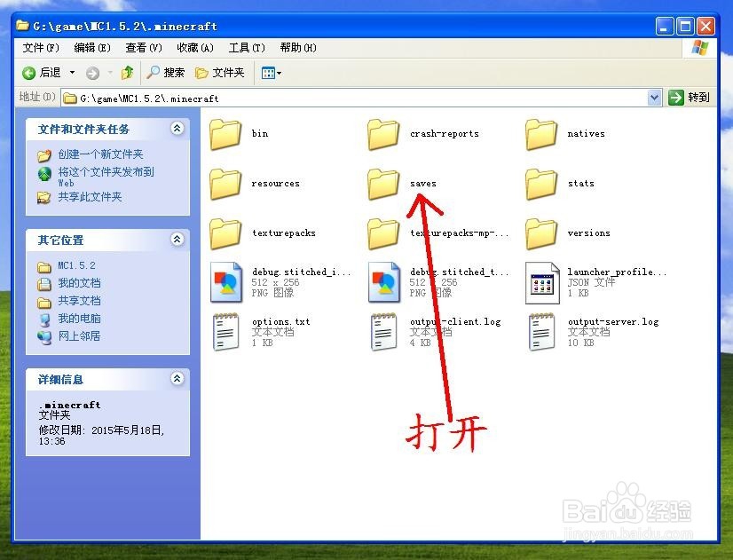Click 将这个文件夹发布到 Web link

point(106,177)
